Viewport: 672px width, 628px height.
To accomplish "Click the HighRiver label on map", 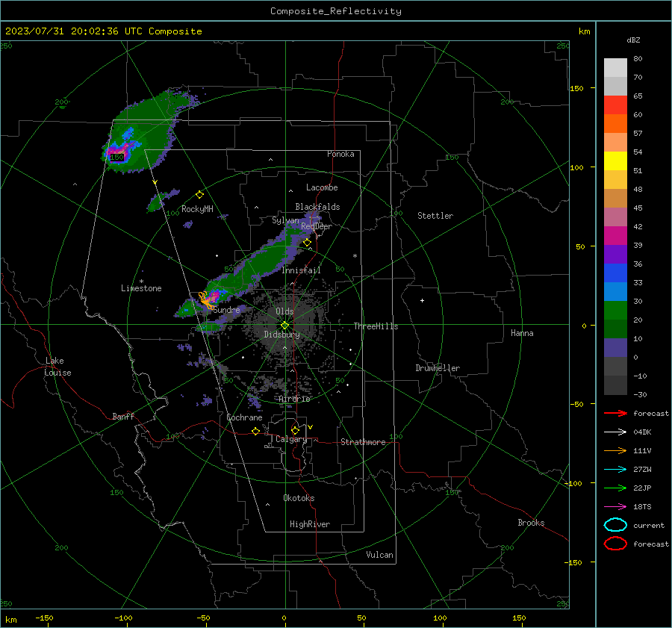I will coord(310,524).
